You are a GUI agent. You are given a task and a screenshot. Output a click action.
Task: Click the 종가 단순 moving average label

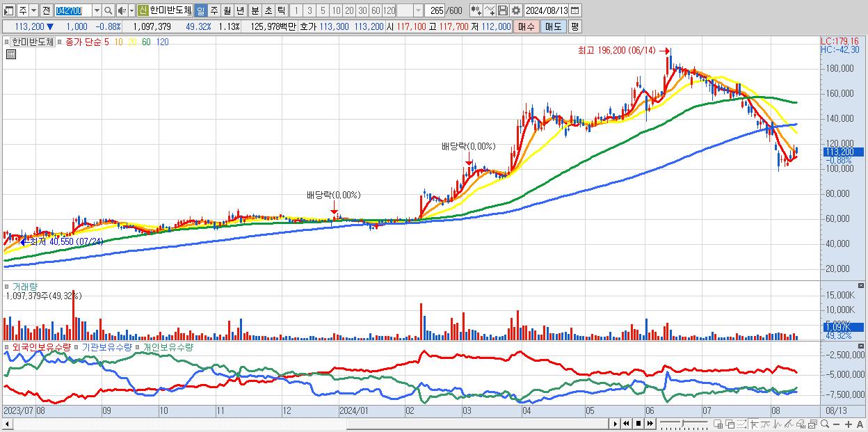pos(83,42)
